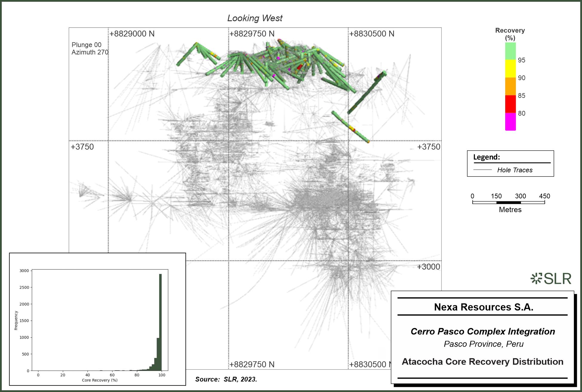Click the top +8829000 N gridline label

tap(132, 34)
